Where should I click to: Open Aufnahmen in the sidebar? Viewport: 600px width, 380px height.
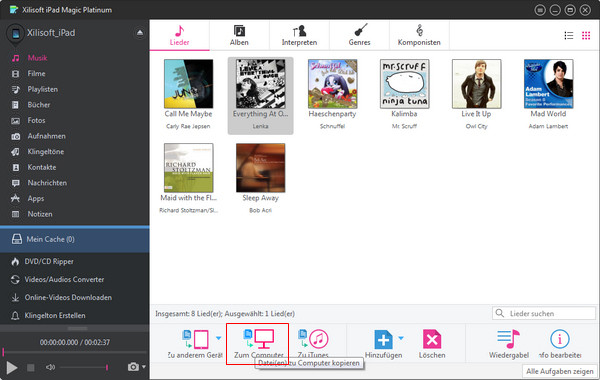(x=46, y=136)
